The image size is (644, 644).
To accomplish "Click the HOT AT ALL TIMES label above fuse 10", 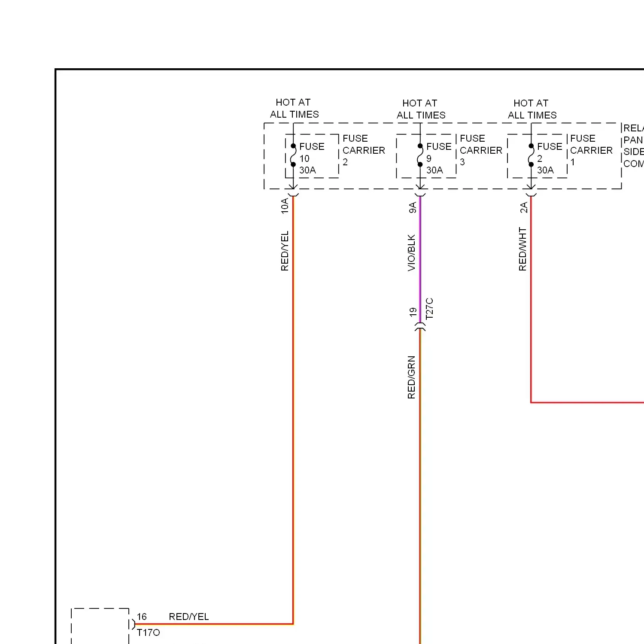I will [294, 108].
